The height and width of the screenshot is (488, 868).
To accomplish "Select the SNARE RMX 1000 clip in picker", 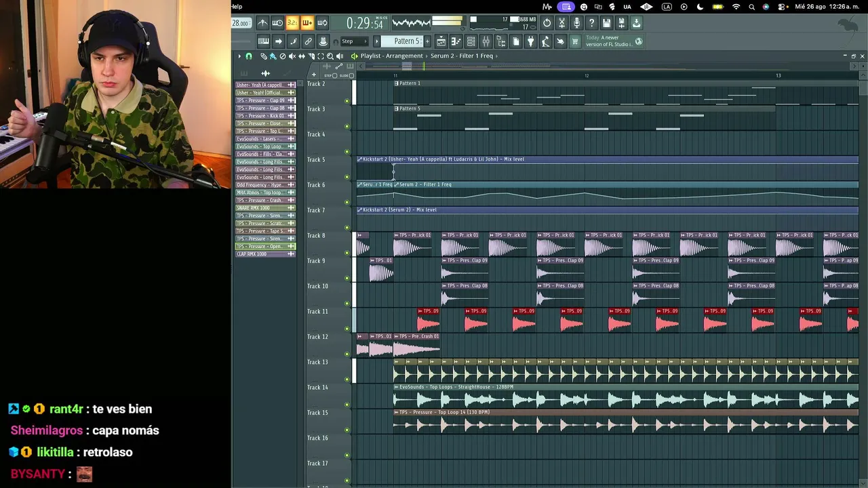I will tap(265, 208).
